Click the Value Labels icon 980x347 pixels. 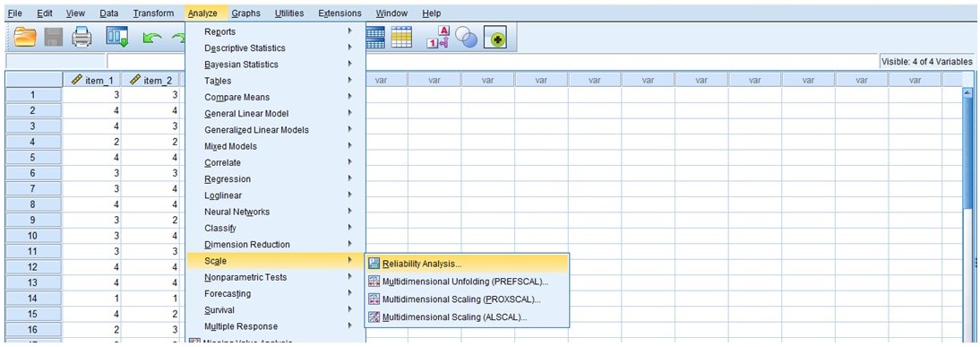(437, 39)
